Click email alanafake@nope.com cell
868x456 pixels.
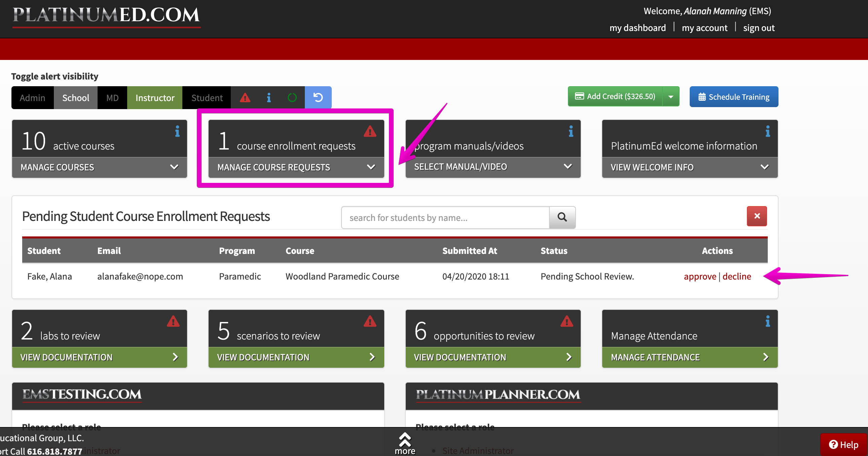[x=140, y=276]
